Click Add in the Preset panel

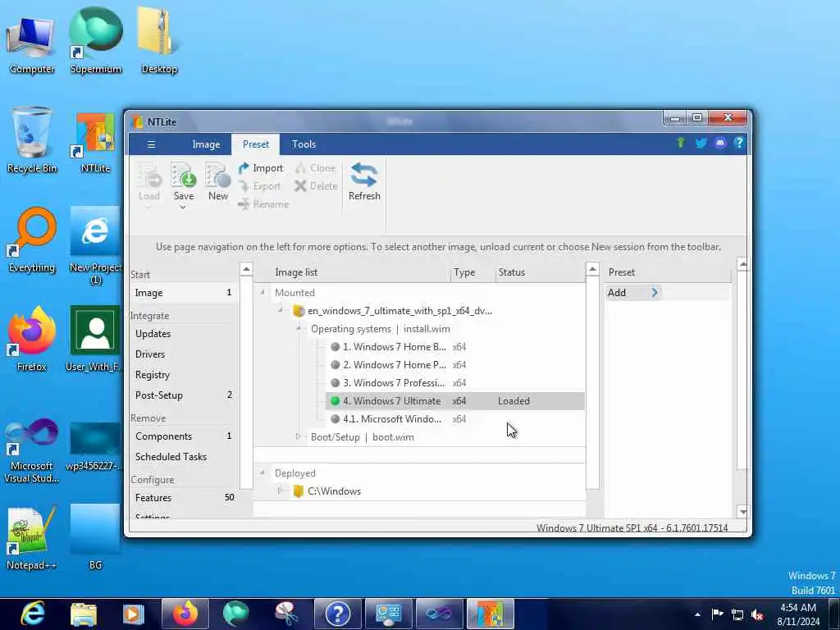(617, 293)
